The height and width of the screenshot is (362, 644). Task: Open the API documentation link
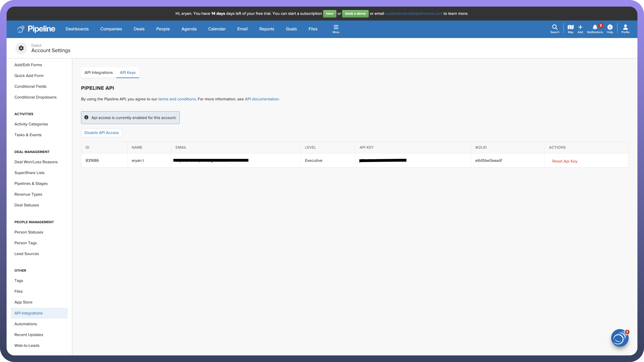click(262, 99)
